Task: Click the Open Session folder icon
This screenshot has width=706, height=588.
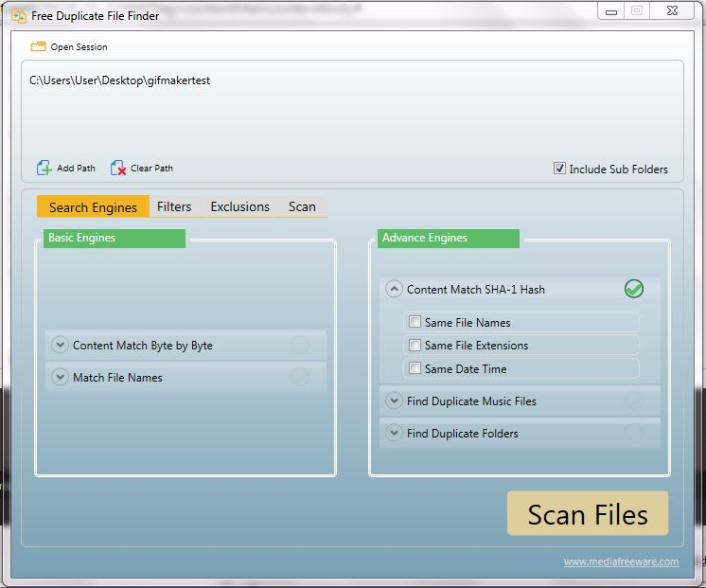Action: tap(38, 46)
